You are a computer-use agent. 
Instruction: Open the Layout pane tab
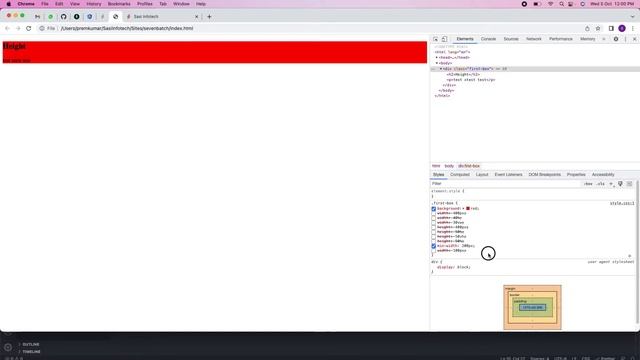[482, 175]
